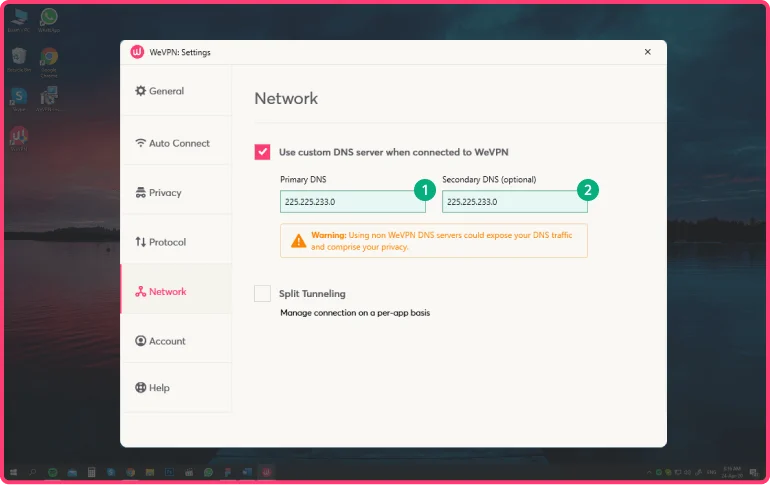770x485 pixels.
Task: Open the Skype desktop shortcut
Action: click(18, 96)
